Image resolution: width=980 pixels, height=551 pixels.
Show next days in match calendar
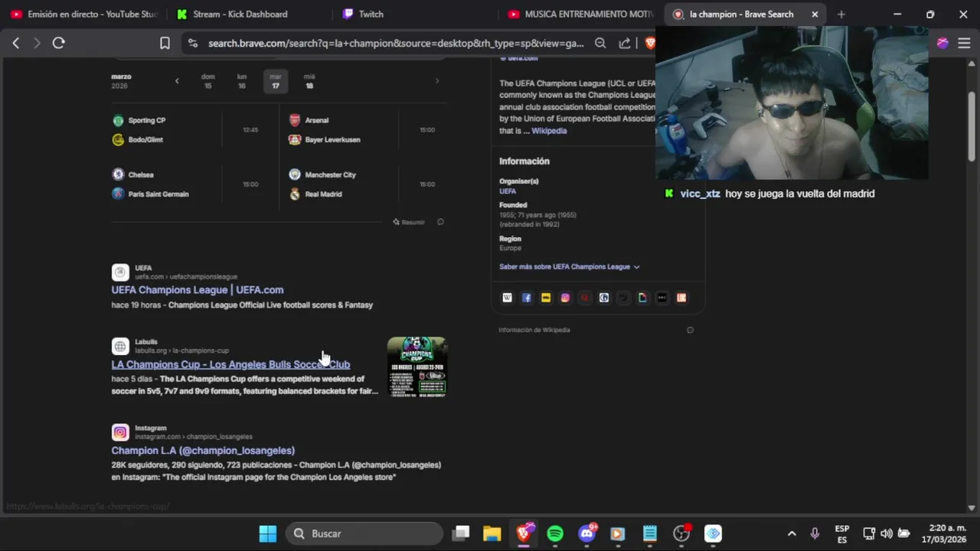437,81
